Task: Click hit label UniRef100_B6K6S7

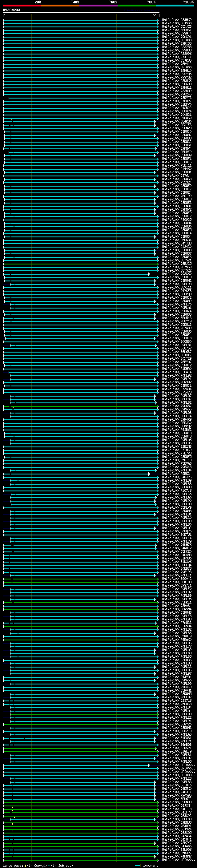Action: (177, 352)
